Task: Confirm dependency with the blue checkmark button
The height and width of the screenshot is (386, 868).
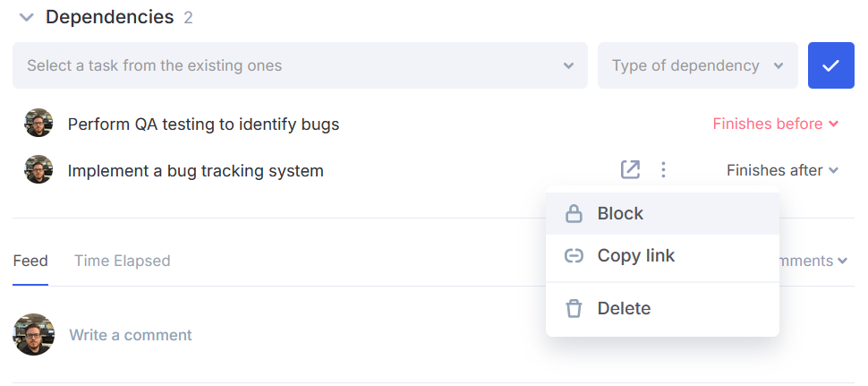Action: click(x=831, y=65)
